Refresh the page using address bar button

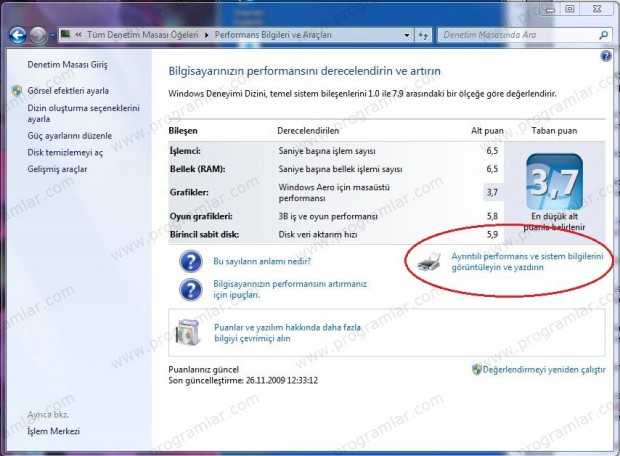(x=423, y=35)
